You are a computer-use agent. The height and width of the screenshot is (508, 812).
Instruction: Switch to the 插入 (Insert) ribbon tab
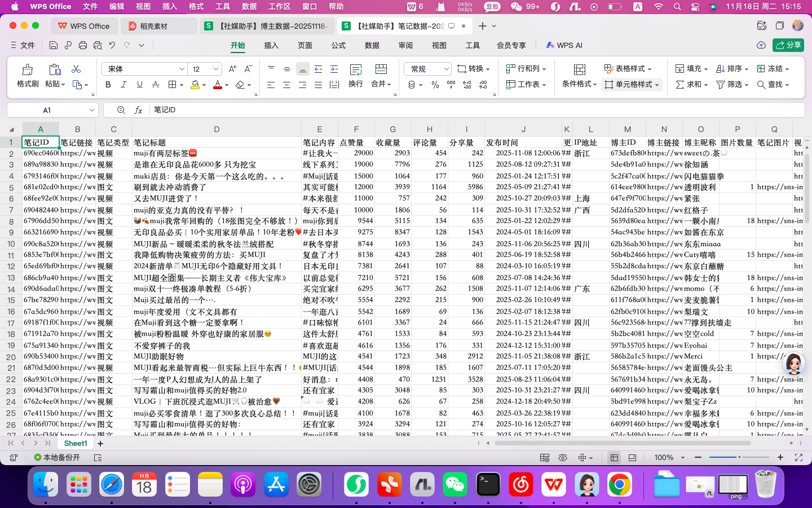pyautogui.click(x=271, y=45)
